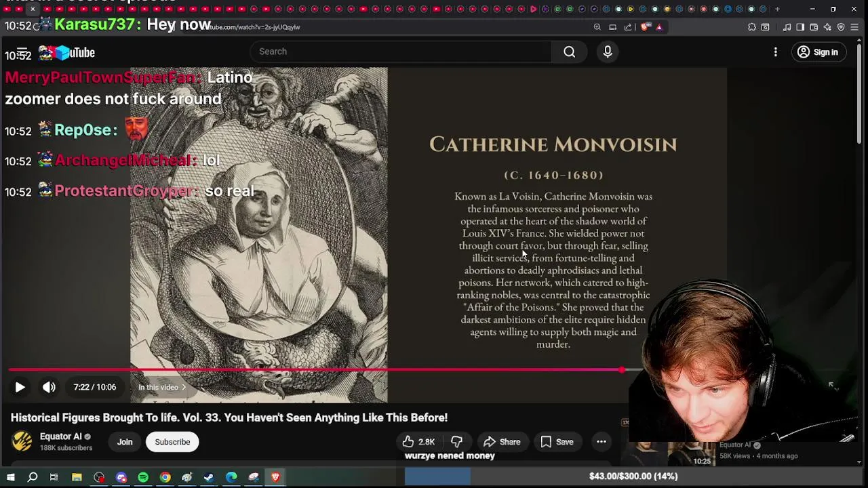
Task: Open a new browser tab
Action: 777,9
